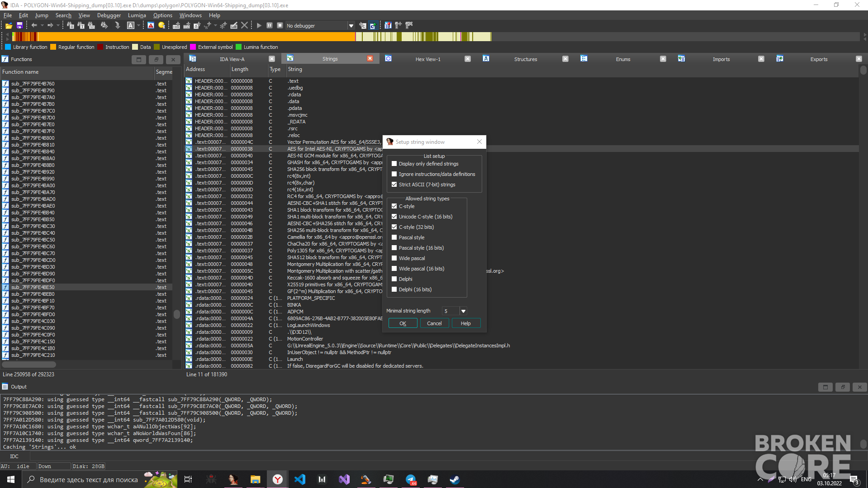Click the Save database floppy icon

click(19, 26)
